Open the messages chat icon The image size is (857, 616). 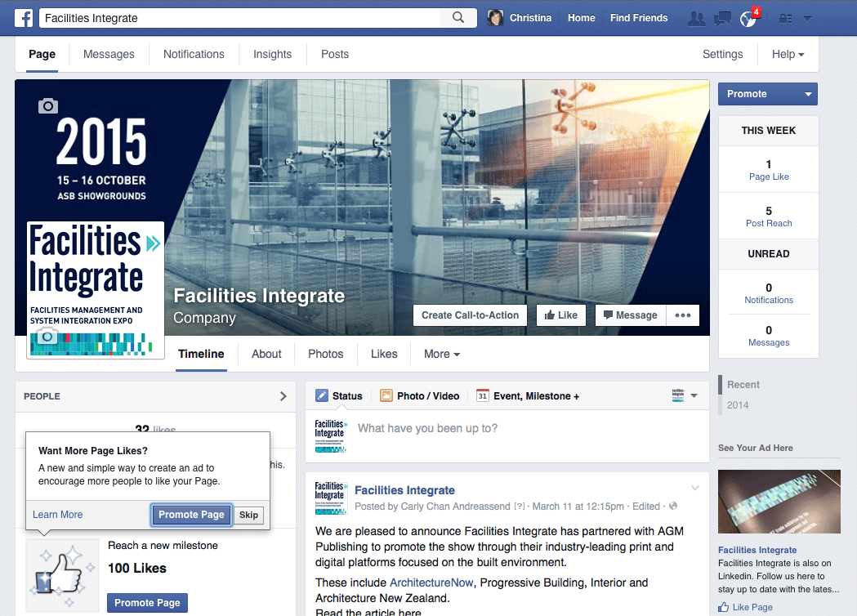coord(722,19)
